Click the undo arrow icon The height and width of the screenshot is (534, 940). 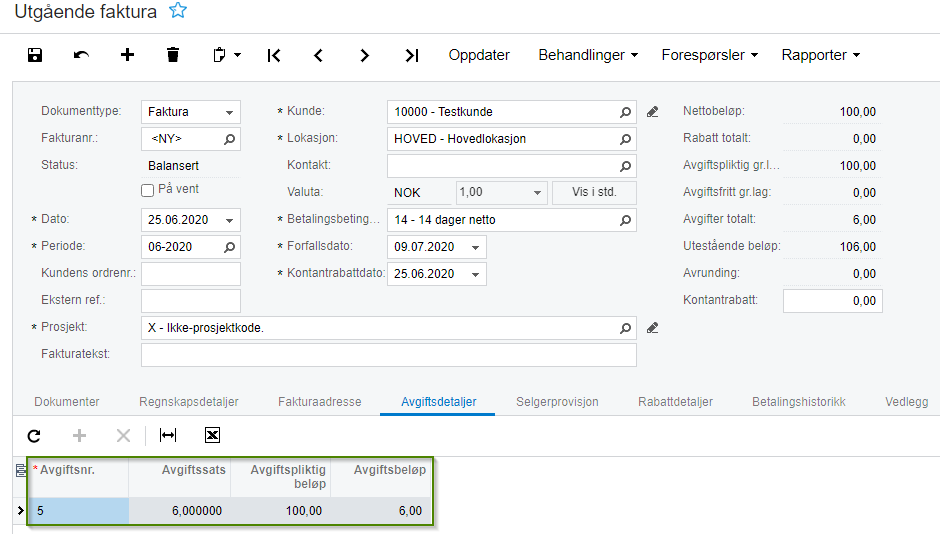pyautogui.click(x=81, y=55)
